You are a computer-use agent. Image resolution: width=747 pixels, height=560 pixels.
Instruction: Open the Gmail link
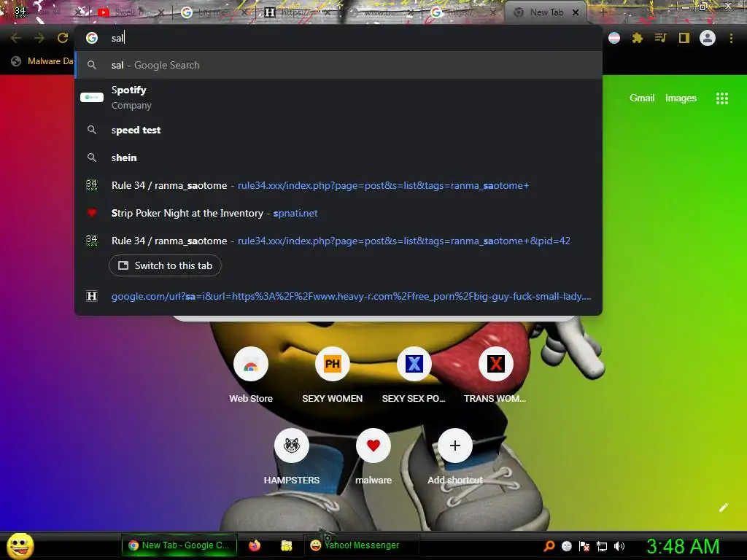point(642,98)
